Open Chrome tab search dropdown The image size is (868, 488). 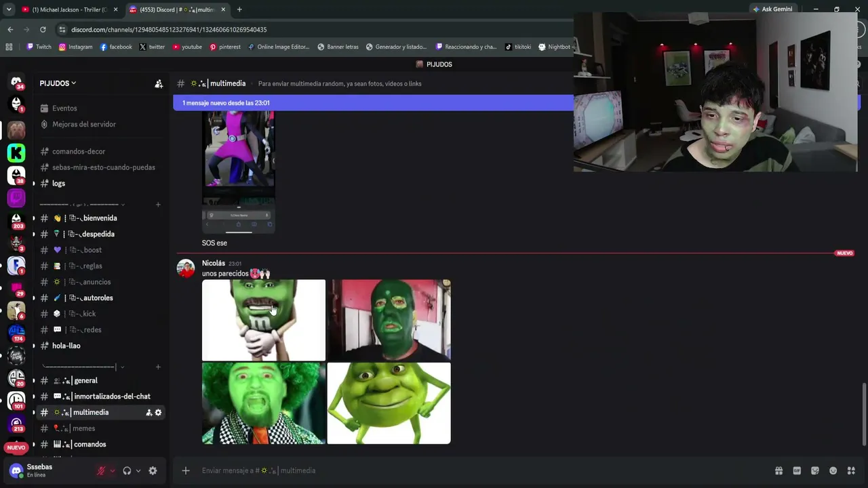(9, 9)
